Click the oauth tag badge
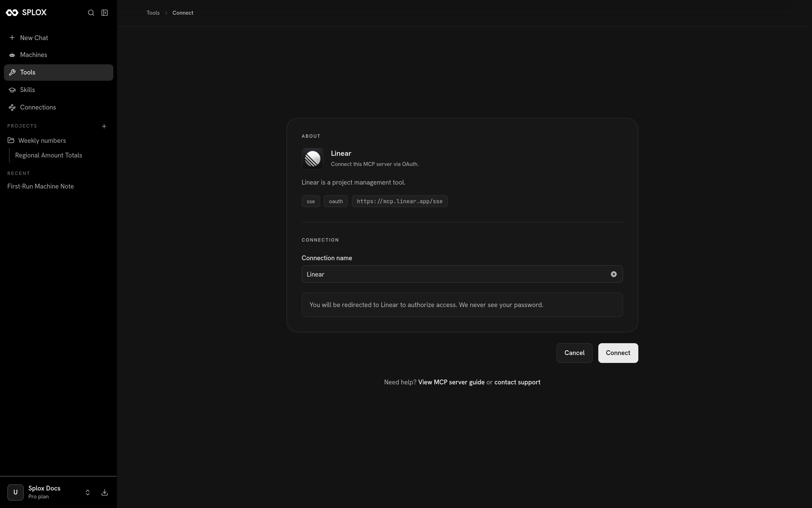812x508 pixels. pos(336,201)
